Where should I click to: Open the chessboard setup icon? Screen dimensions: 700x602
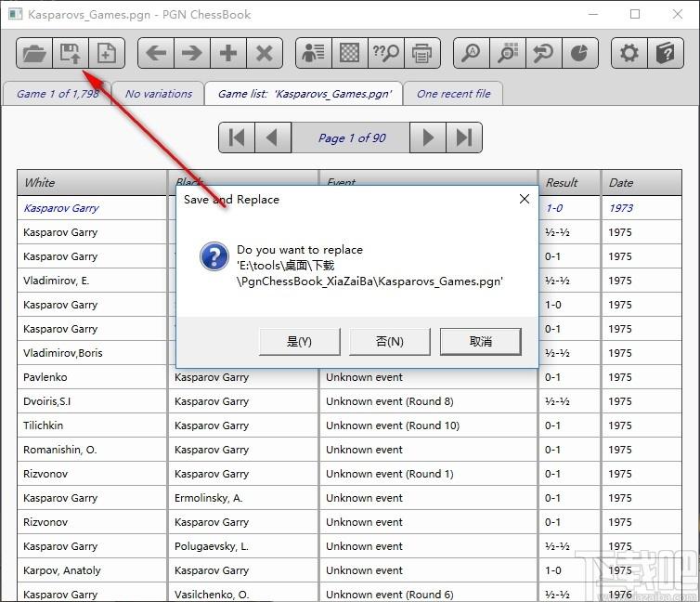(x=350, y=53)
